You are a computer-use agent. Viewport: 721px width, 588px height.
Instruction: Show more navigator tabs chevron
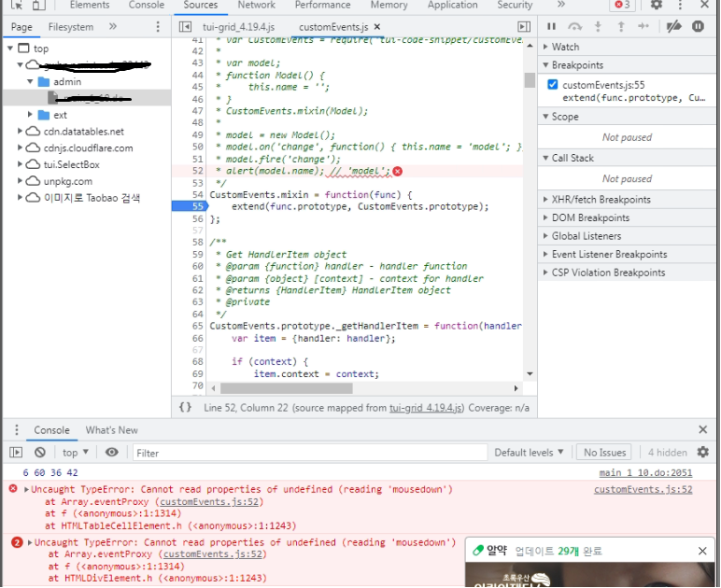pos(113,27)
